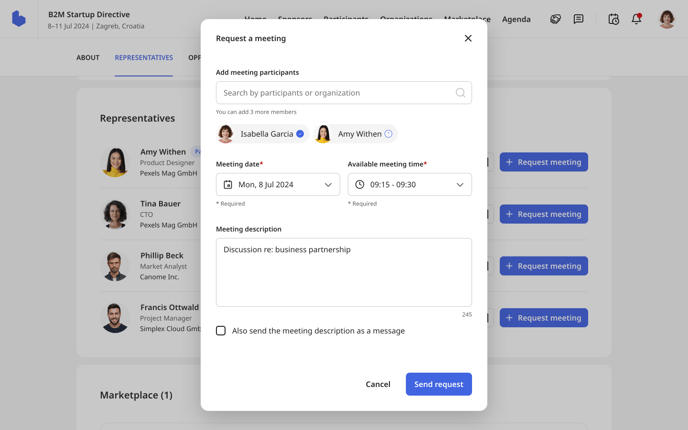
Task: Click Amy Withen's avatar in chip
Action: pos(323,134)
